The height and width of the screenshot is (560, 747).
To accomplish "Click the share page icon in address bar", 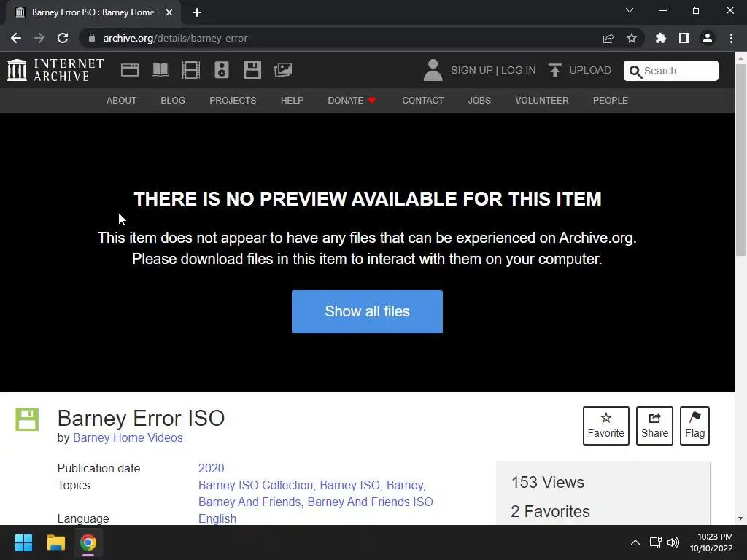I will coord(608,38).
